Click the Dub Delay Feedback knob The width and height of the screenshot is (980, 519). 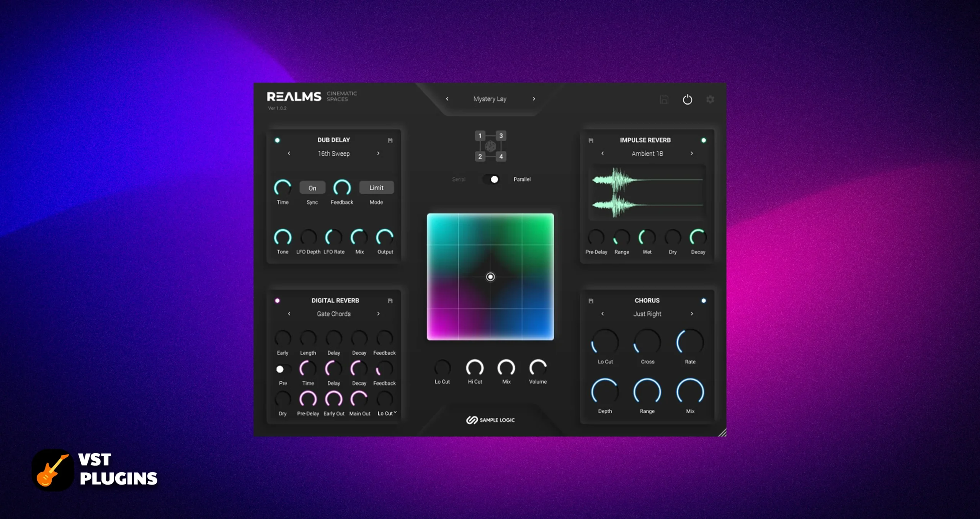pyautogui.click(x=342, y=188)
